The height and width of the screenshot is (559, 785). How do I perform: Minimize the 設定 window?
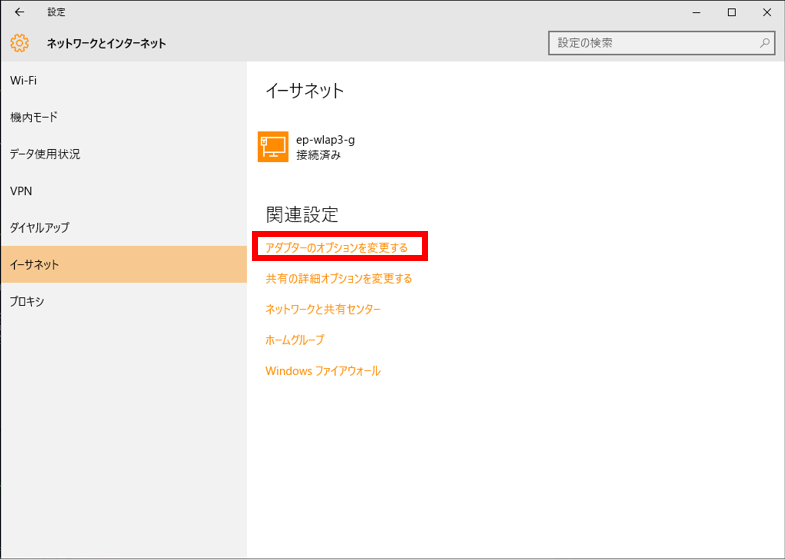[x=696, y=13]
